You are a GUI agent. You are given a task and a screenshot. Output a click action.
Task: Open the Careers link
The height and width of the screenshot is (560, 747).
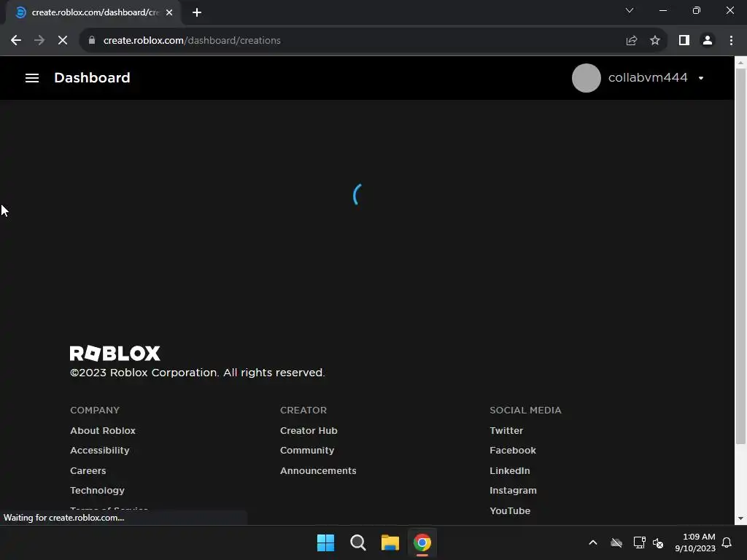point(88,470)
